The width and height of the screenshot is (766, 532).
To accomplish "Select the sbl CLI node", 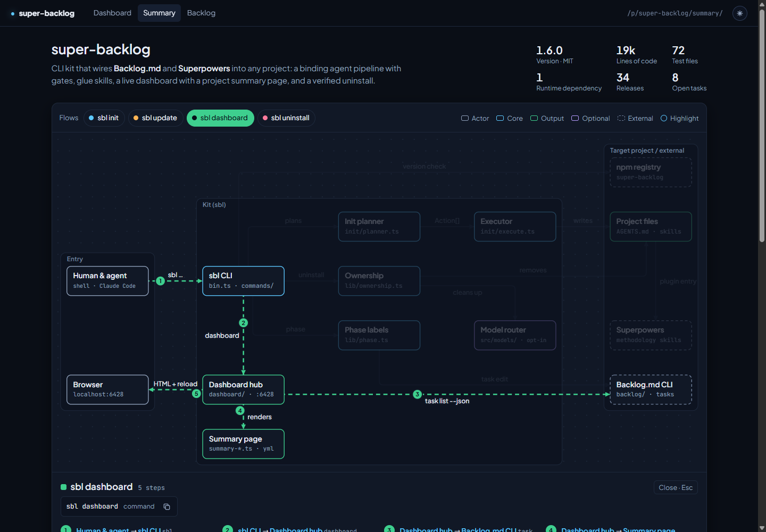I will coord(243,281).
